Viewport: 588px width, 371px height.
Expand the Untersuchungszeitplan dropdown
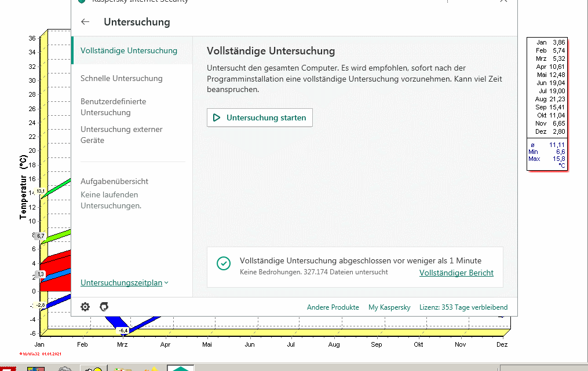[125, 282]
